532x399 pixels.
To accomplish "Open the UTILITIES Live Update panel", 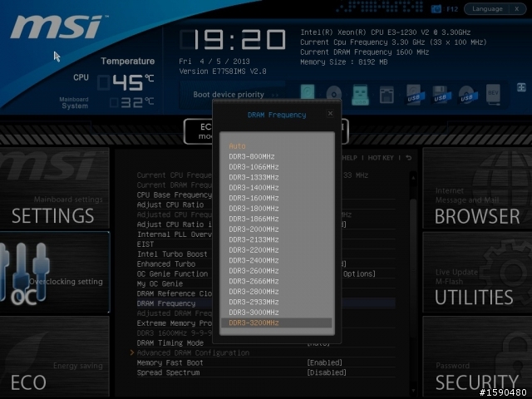I will 477,273.
